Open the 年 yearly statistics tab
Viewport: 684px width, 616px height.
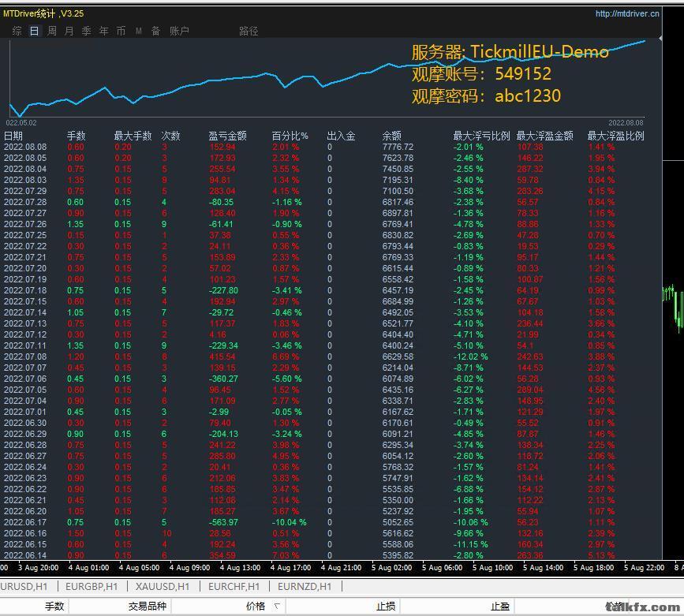(x=104, y=31)
